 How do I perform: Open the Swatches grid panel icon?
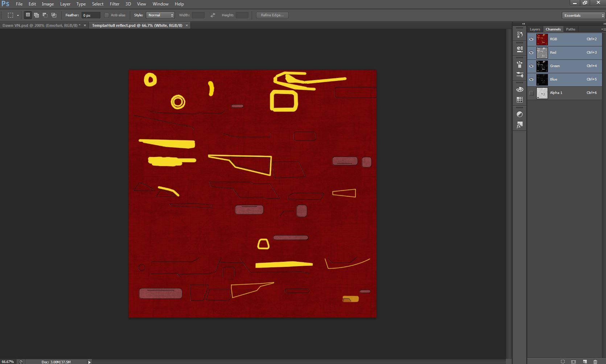(520, 100)
